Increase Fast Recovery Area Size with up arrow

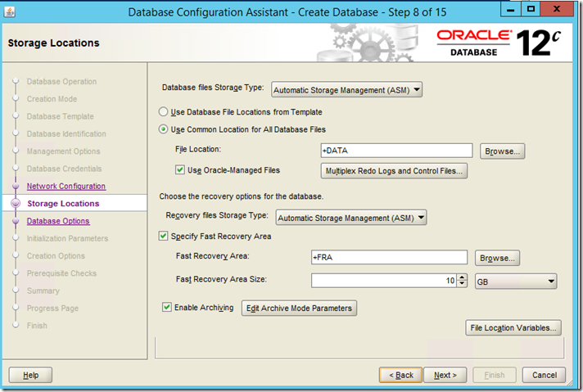462,277
